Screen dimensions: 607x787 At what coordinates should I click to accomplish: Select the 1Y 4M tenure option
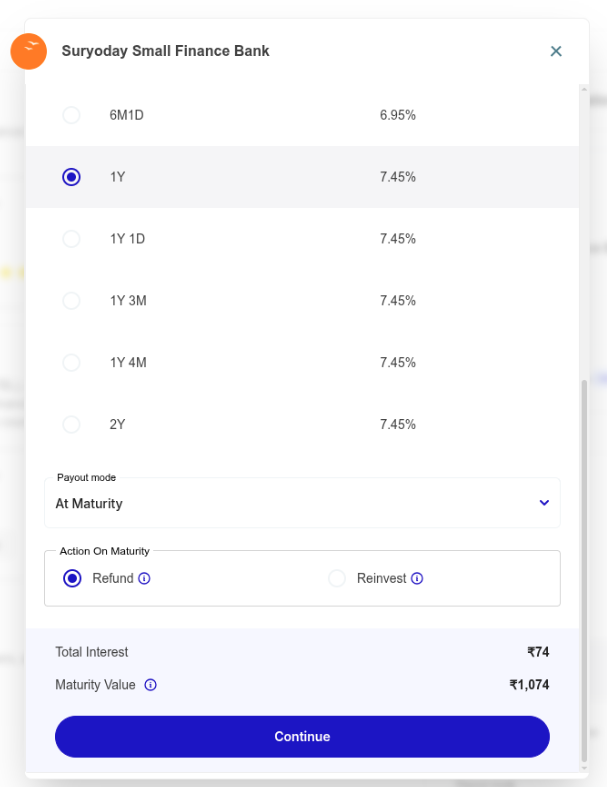tap(71, 362)
